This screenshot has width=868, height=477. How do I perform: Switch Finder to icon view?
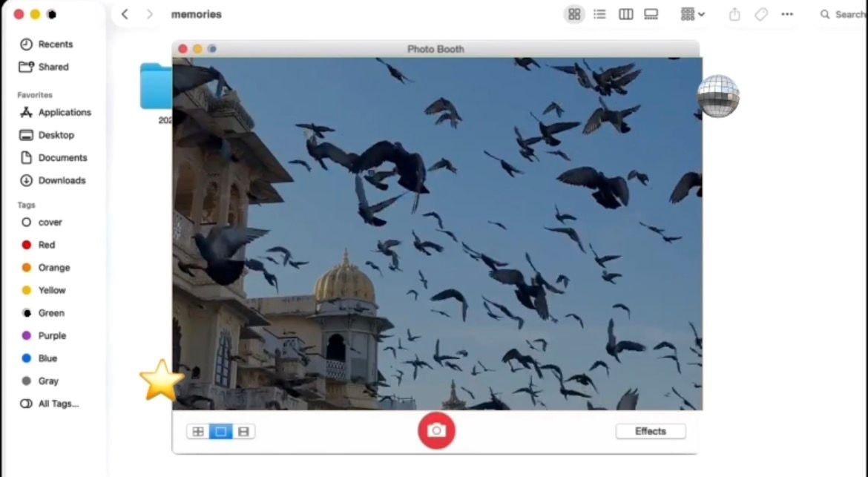(x=573, y=14)
